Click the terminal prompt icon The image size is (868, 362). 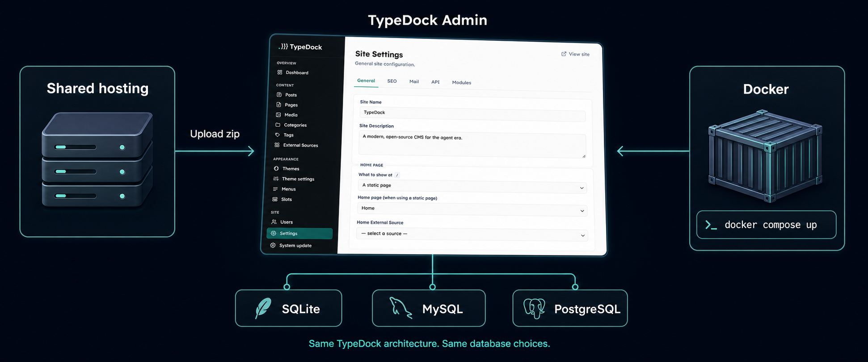pos(711,225)
